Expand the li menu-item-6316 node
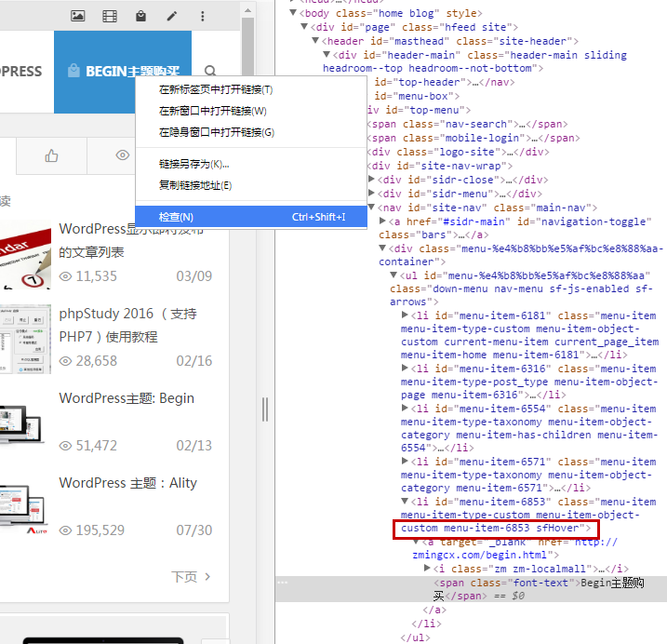 pyautogui.click(x=405, y=368)
